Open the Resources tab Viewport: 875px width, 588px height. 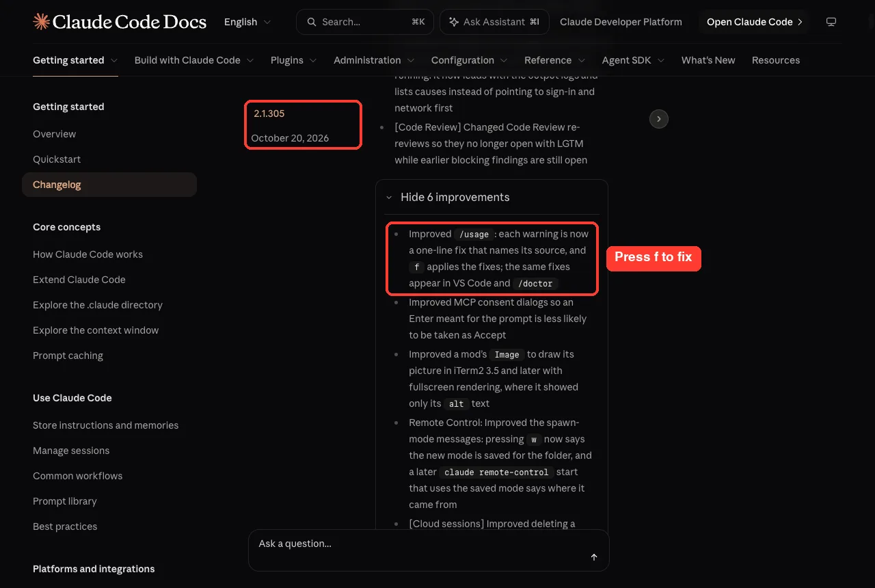pyautogui.click(x=776, y=60)
